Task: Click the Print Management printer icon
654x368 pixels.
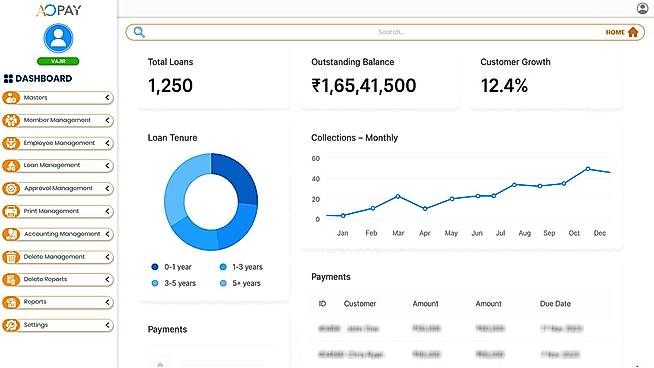Action: coord(11,212)
